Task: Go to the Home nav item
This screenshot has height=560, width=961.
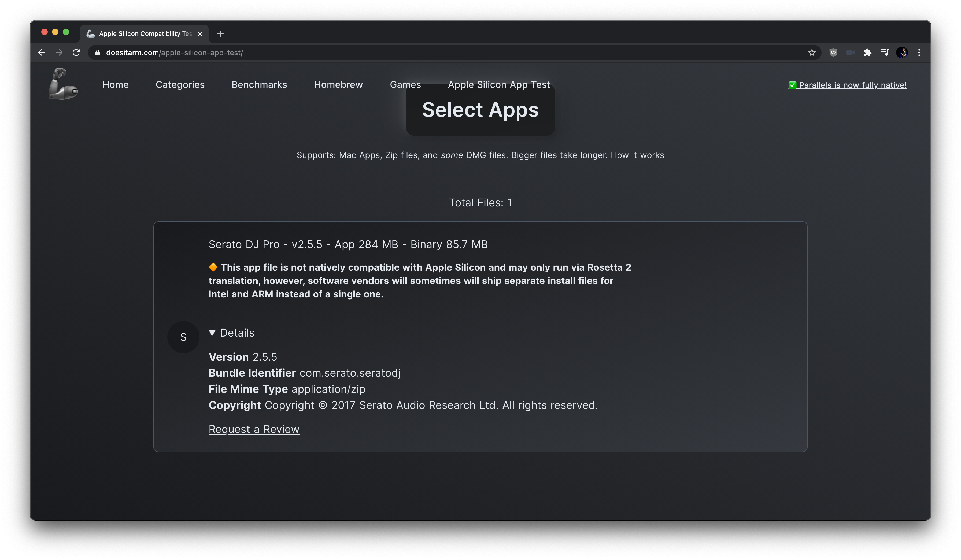Action: click(x=116, y=85)
